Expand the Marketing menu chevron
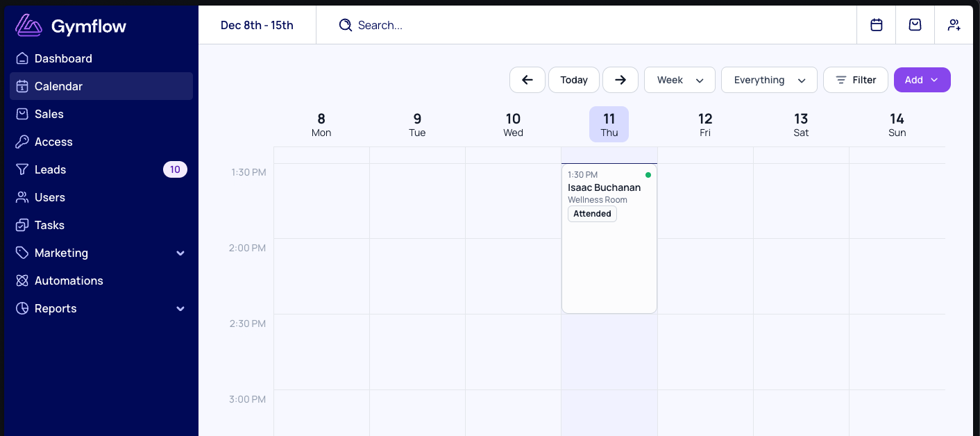This screenshot has width=980, height=436. (180, 253)
